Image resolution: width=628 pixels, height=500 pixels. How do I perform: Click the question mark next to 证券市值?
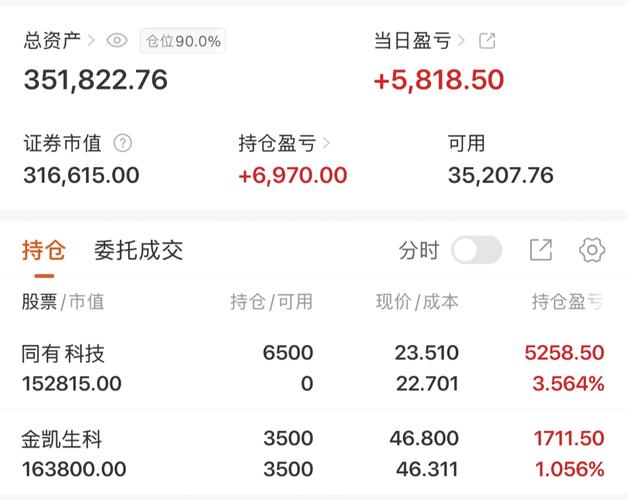[123, 143]
